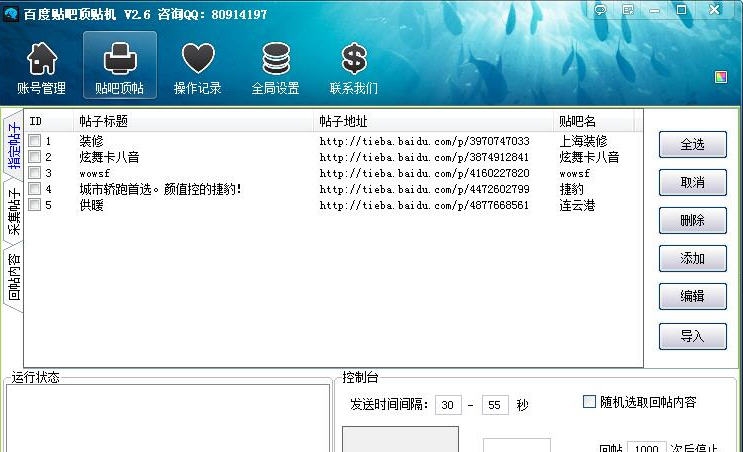
Task: Sort by the 帖子地址 column header
Action: click(433, 121)
